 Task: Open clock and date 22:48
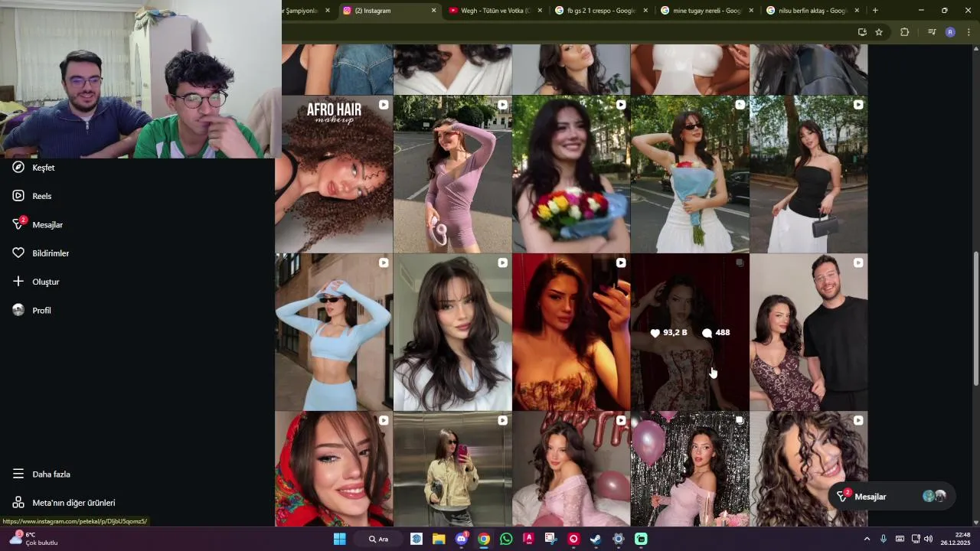[x=956, y=539]
